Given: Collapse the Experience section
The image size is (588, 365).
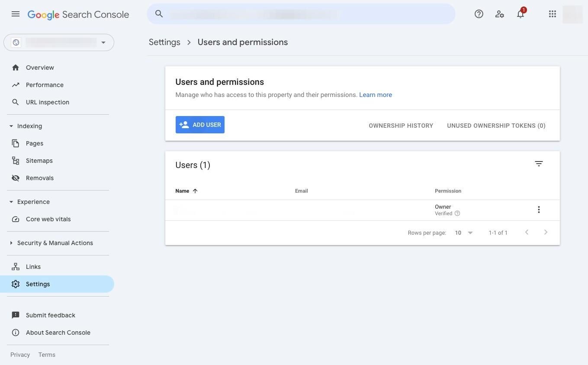Looking at the screenshot, I should point(11,202).
